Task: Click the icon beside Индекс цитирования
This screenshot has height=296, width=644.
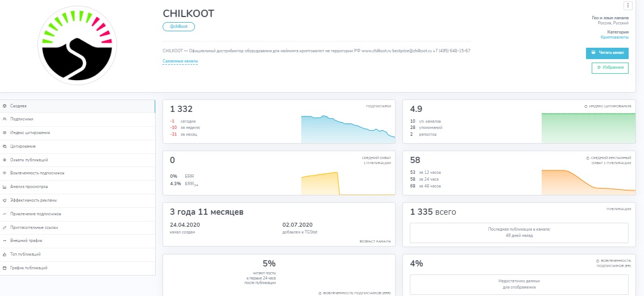Action: pyautogui.click(x=4, y=132)
